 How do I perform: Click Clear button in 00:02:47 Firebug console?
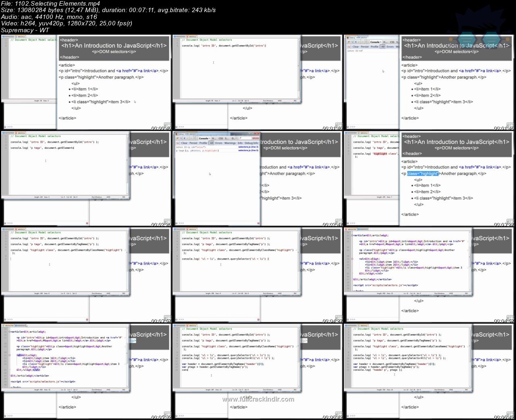(184, 143)
